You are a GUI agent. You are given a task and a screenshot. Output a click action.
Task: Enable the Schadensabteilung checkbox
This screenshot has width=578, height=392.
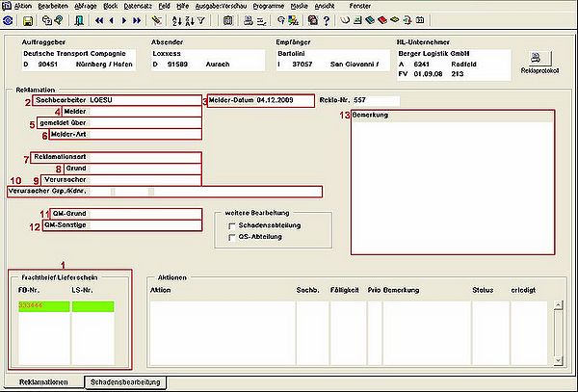click(232, 225)
